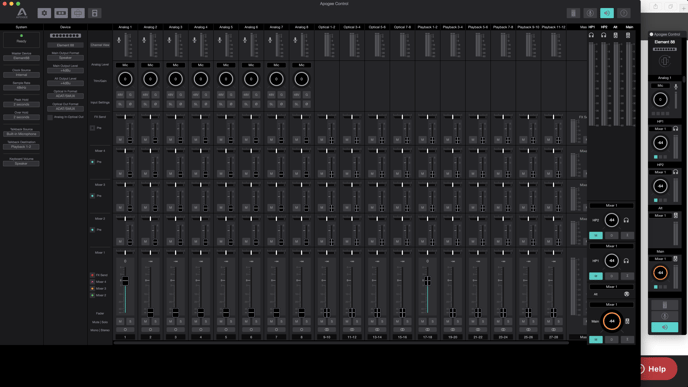This screenshot has height=387, width=688.
Task: Click the Playback 1-2 channel header
Action: coord(427,27)
